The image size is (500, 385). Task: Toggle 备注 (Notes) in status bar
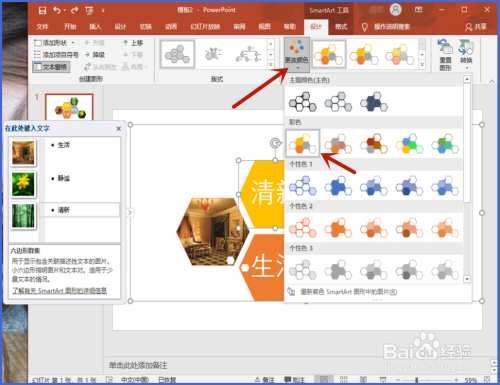[265, 380]
